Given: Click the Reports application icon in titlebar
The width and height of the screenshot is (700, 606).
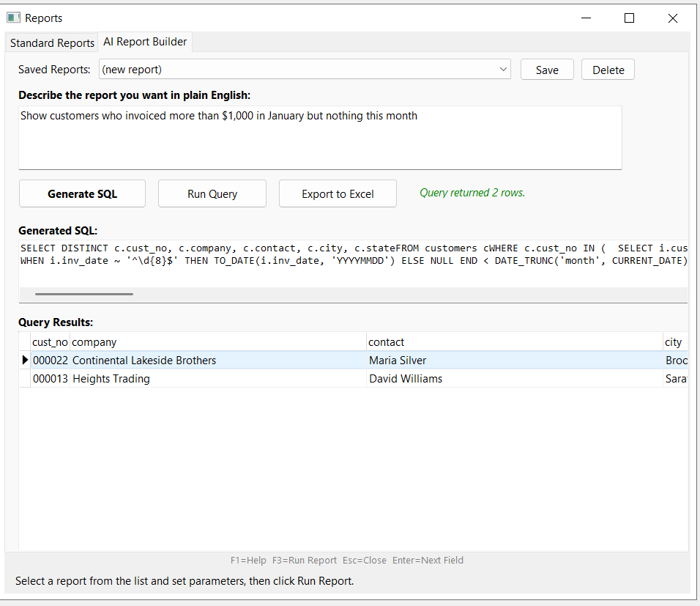Looking at the screenshot, I should [x=12, y=18].
